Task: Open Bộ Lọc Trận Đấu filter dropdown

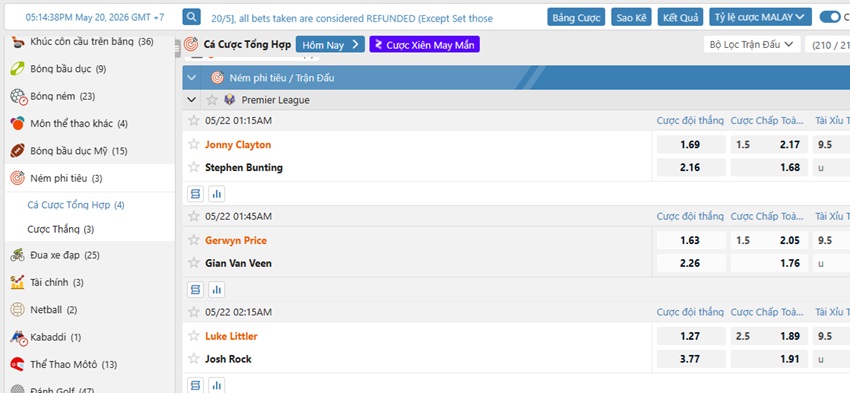Action: [752, 44]
